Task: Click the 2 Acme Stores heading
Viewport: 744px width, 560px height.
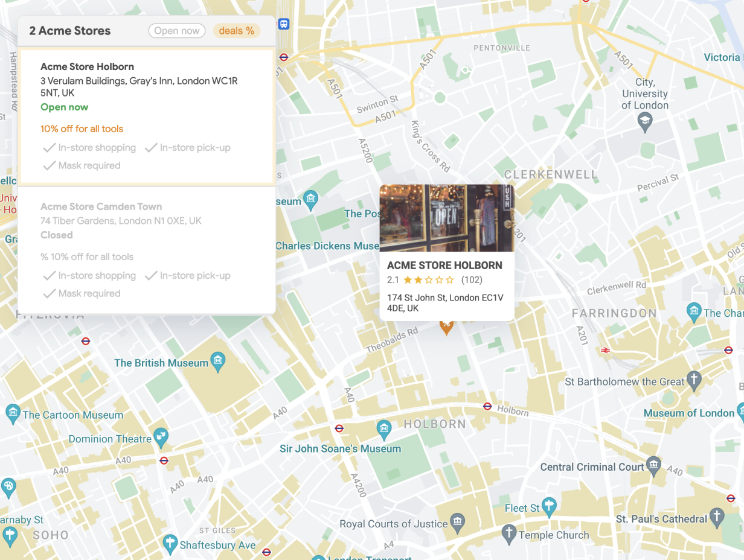Action: tap(70, 31)
